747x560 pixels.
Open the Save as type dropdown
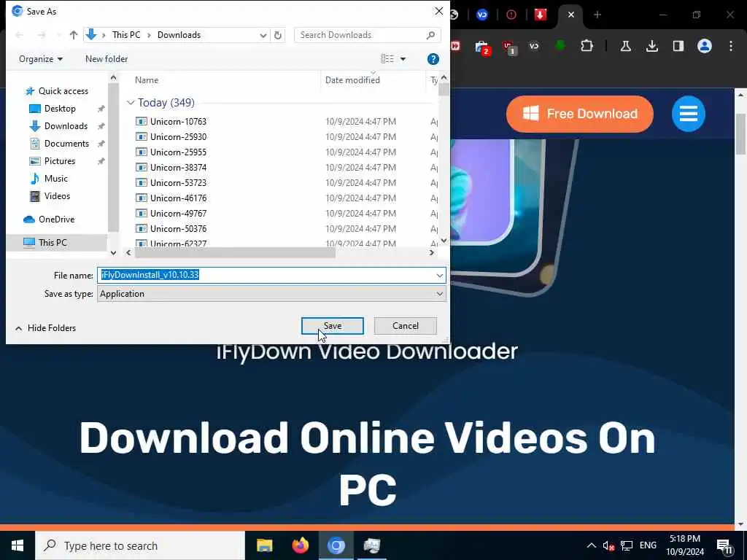[x=439, y=294]
